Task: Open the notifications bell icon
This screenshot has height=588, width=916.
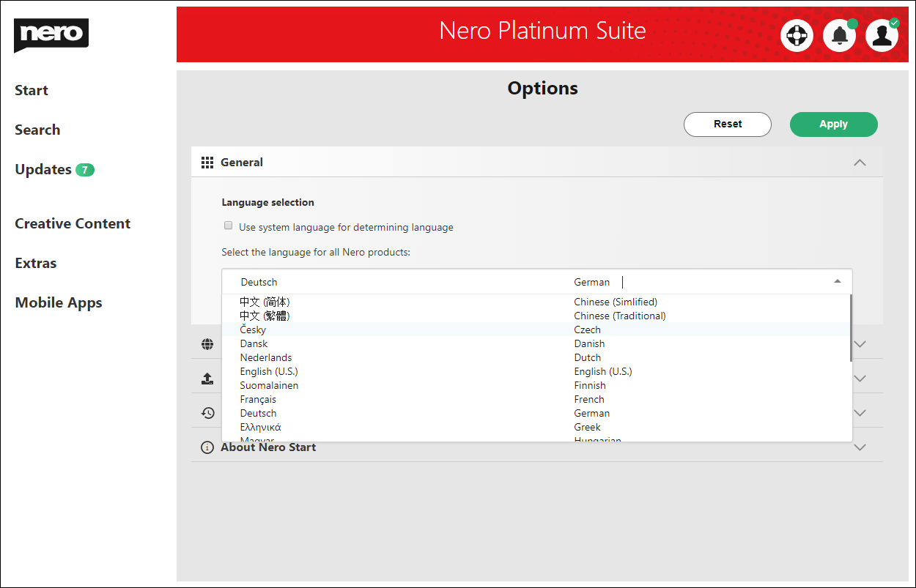Action: click(839, 35)
